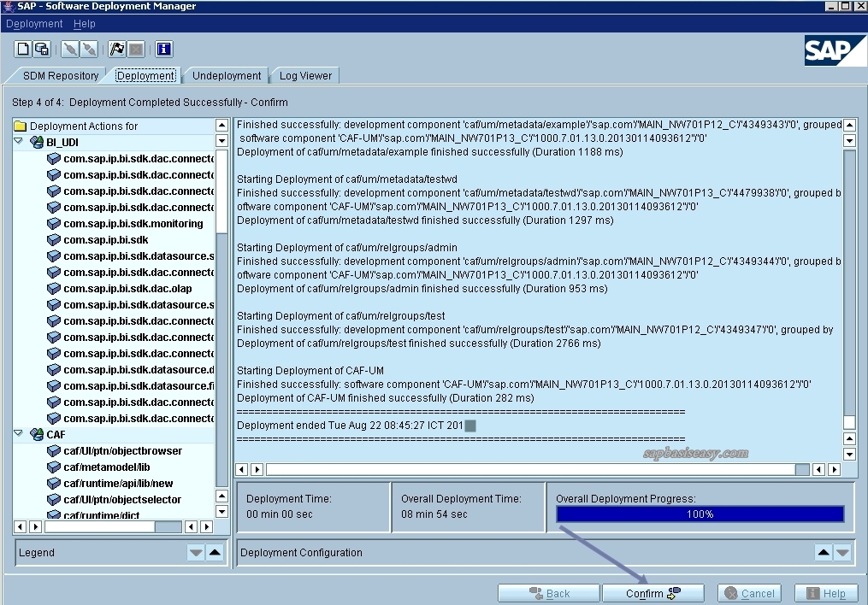Click the Confirm button
Viewport: 868px width, 605px height.
(x=652, y=593)
